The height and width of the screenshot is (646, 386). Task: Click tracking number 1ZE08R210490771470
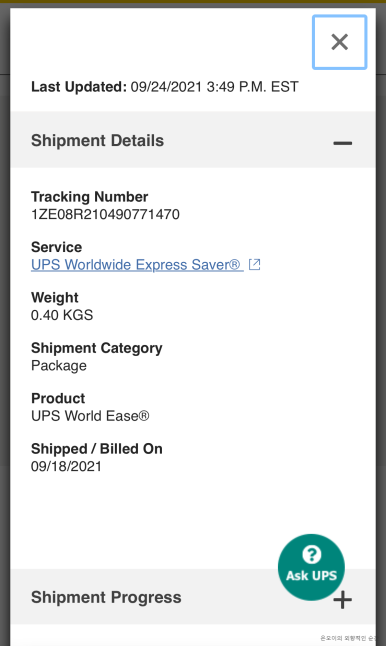coord(105,215)
